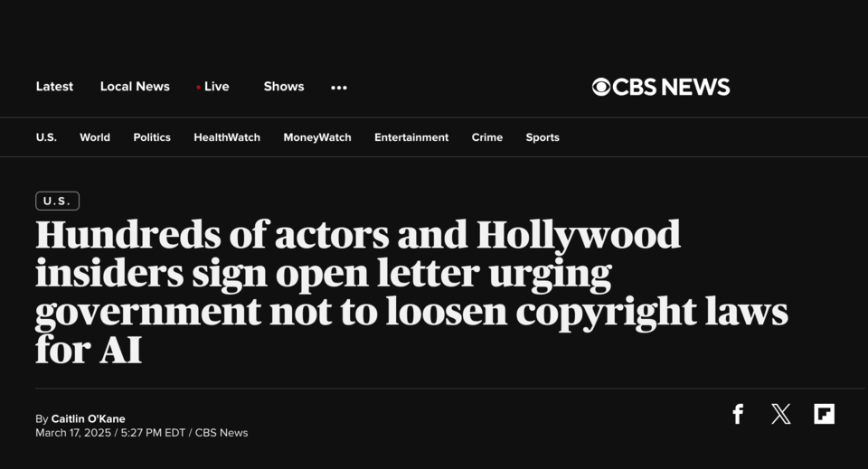Open the three-dot more menu

point(339,88)
